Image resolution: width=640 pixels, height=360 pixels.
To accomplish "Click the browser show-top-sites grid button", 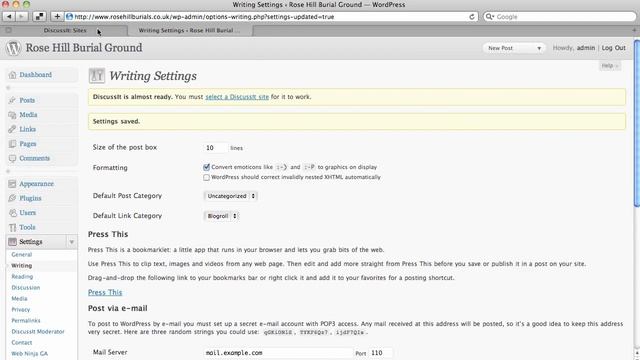I will [x=39, y=16].
